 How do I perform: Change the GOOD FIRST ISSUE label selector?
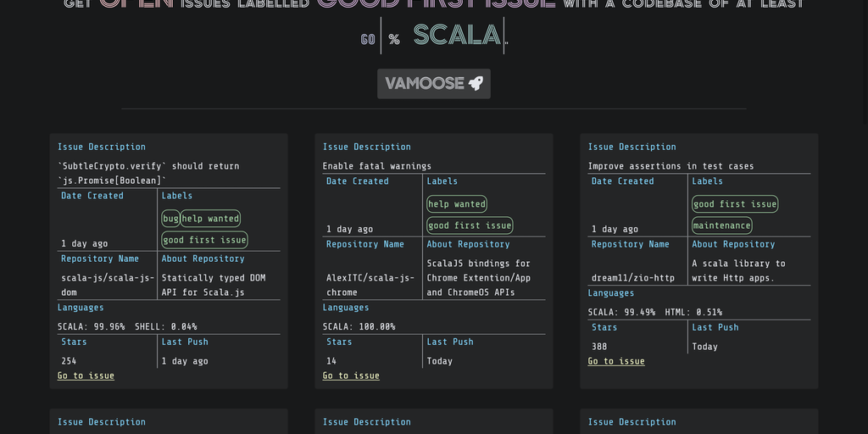[x=437, y=3]
